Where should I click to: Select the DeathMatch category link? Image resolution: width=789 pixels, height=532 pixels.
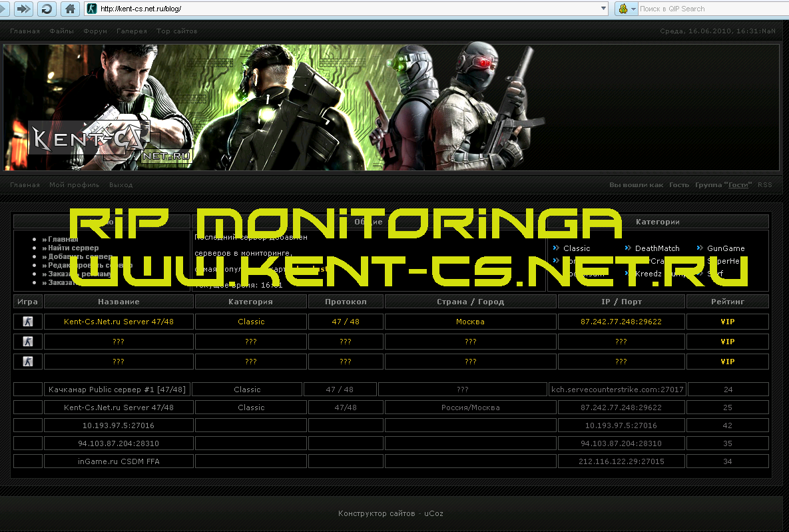[657, 248]
